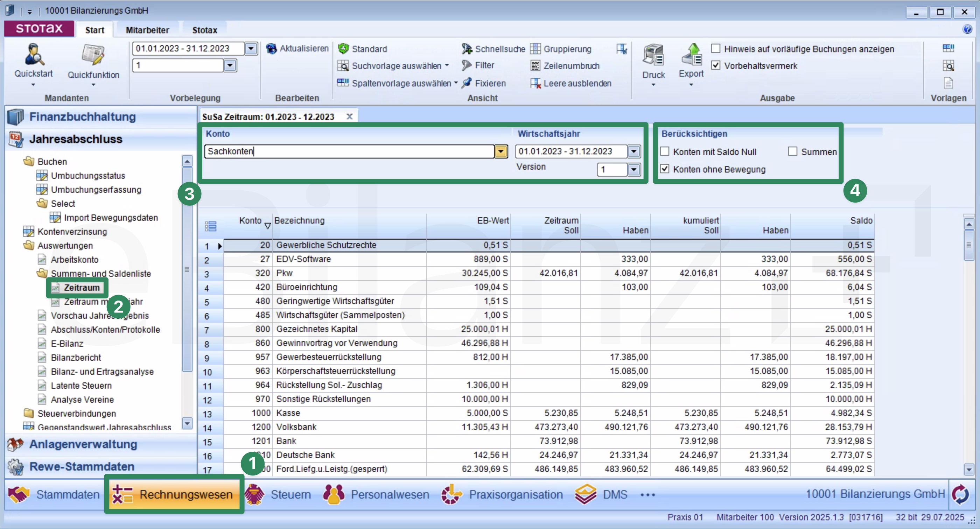Check the Summen option
The height and width of the screenshot is (529, 980).
pyautogui.click(x=792, y=151)
